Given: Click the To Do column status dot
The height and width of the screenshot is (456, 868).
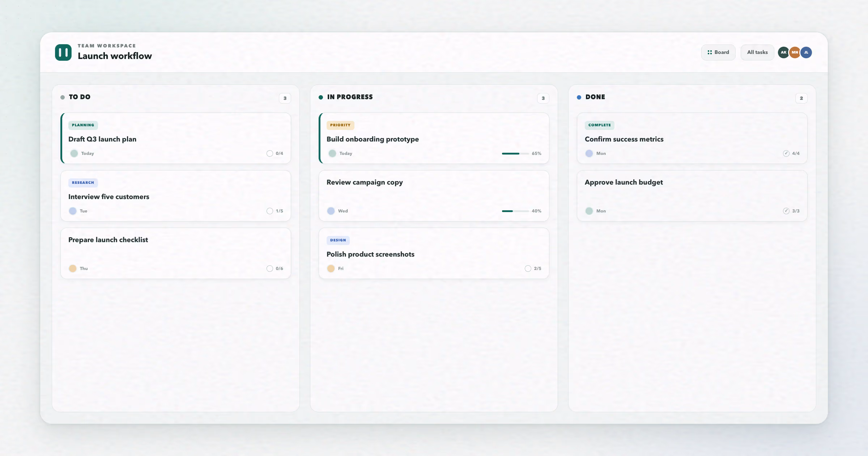Looking at the screenshot, I should point(63,97).
